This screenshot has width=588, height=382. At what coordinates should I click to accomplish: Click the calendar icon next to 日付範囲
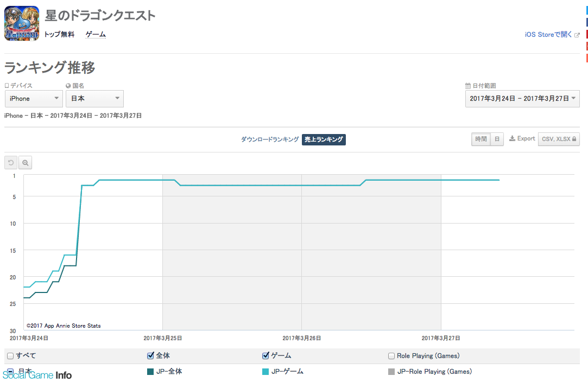(x=468, y=86)
